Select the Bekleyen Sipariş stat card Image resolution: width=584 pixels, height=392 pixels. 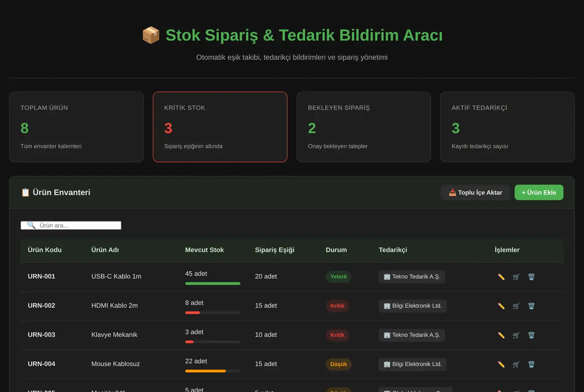[x=364, y=127]
